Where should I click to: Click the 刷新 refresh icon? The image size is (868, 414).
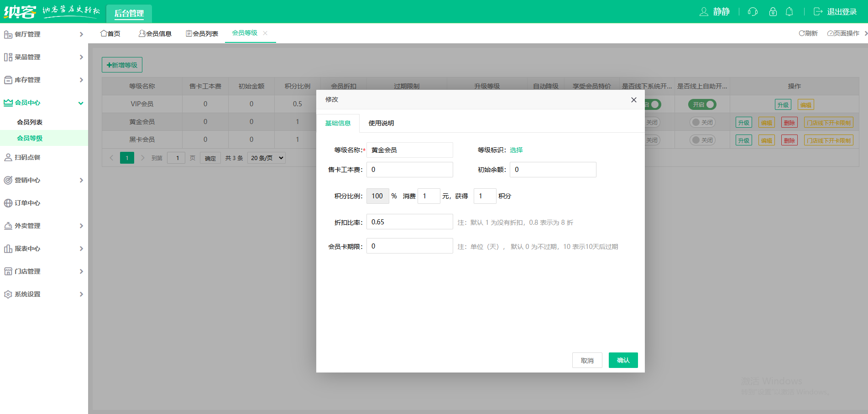(x=801, y=33)
